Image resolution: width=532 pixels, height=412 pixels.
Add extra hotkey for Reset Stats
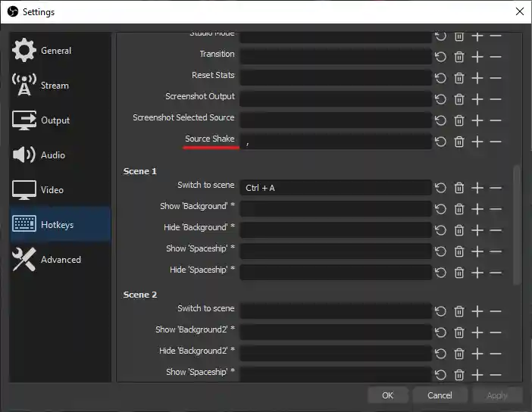click(x=477, y=78)
